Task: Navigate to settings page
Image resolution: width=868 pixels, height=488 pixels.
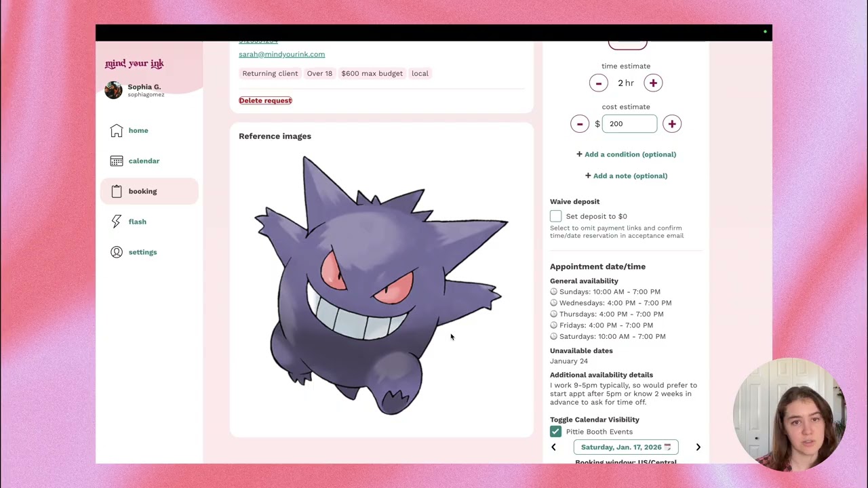Action: [x=142, y=252]
